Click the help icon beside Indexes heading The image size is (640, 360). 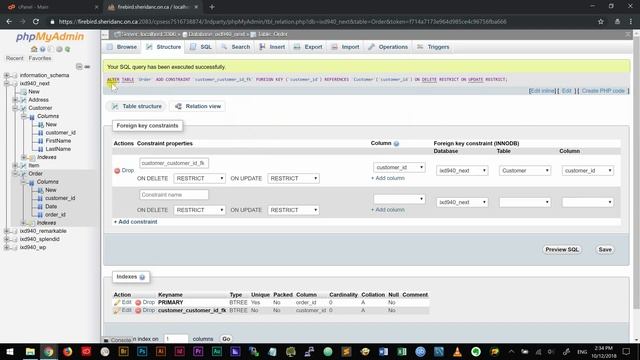tap(142, 277)
